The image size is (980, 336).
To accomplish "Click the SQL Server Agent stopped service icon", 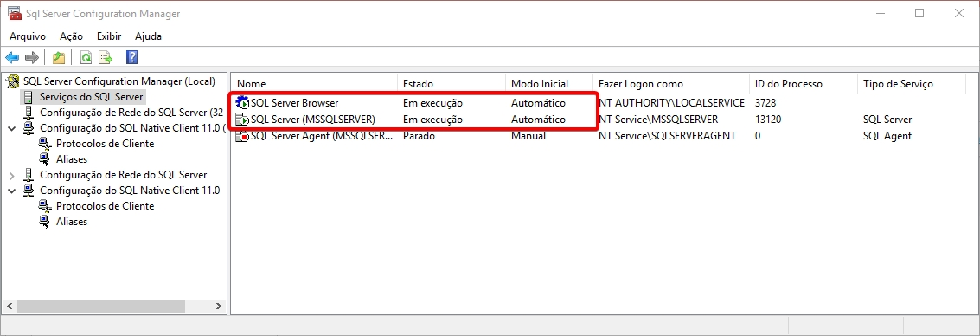I will pyautogui.click(x=242, y=135).
